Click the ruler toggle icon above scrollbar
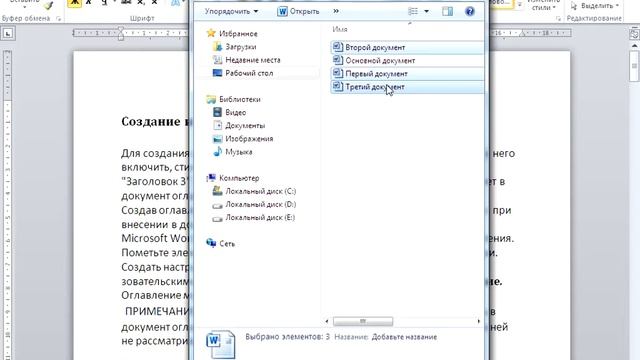 634,34
